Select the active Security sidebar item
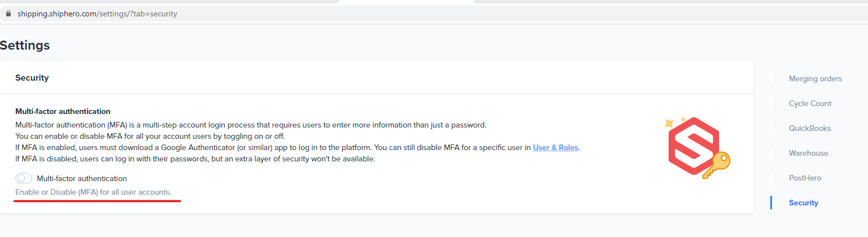Screen dimensions: 868x237 pyautogui.click(x=804, y=203)
